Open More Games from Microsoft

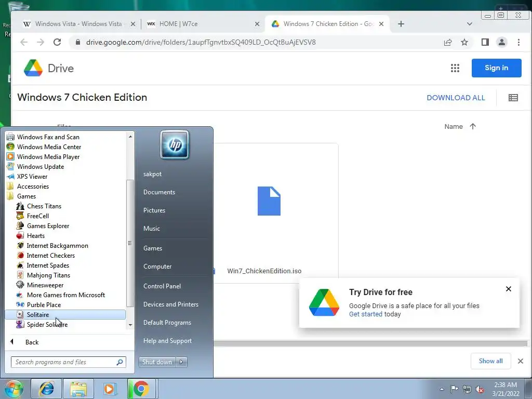tap(66, 295)
